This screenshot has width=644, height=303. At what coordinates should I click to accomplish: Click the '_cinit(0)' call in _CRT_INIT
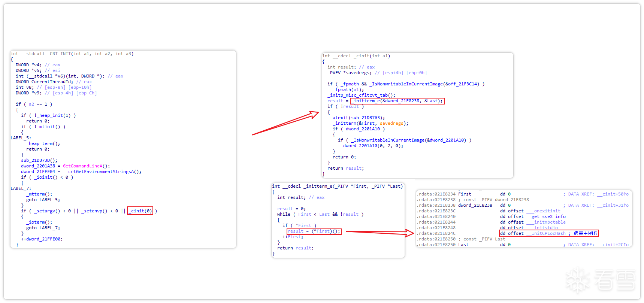[x=140, y=211]
